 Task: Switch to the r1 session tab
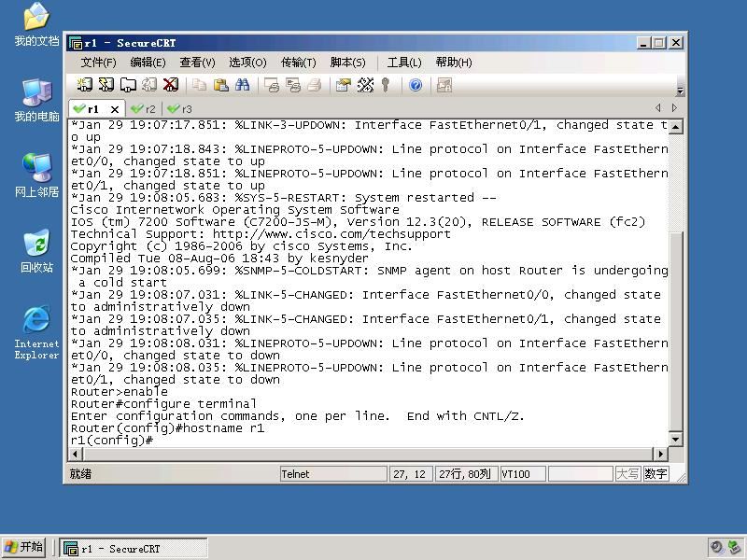(92, 109)
